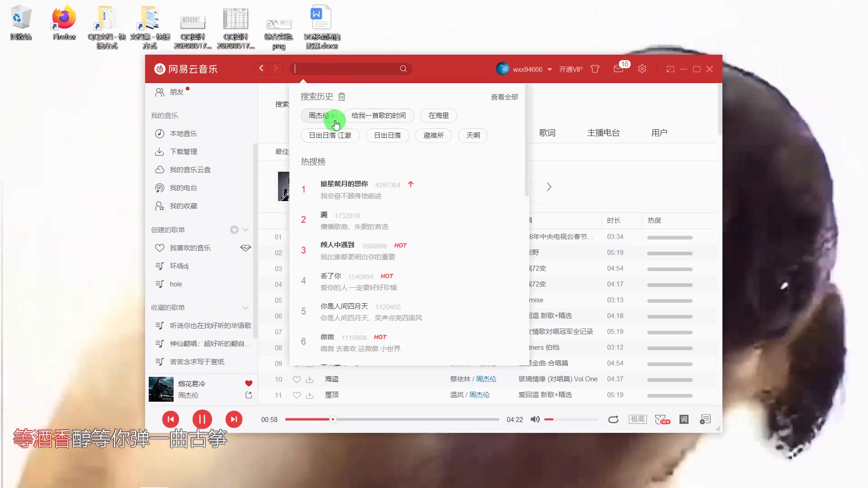Click the settings gear icon

644,69
